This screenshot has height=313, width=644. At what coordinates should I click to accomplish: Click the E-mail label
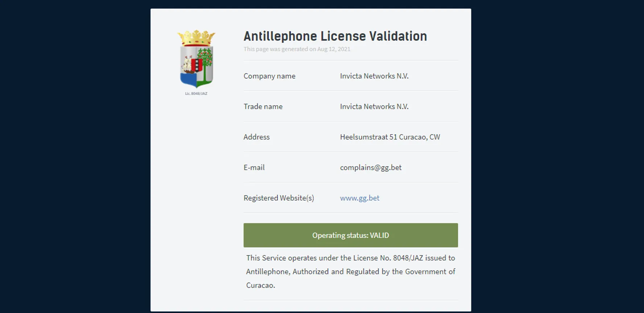click(x=254, y=168)
